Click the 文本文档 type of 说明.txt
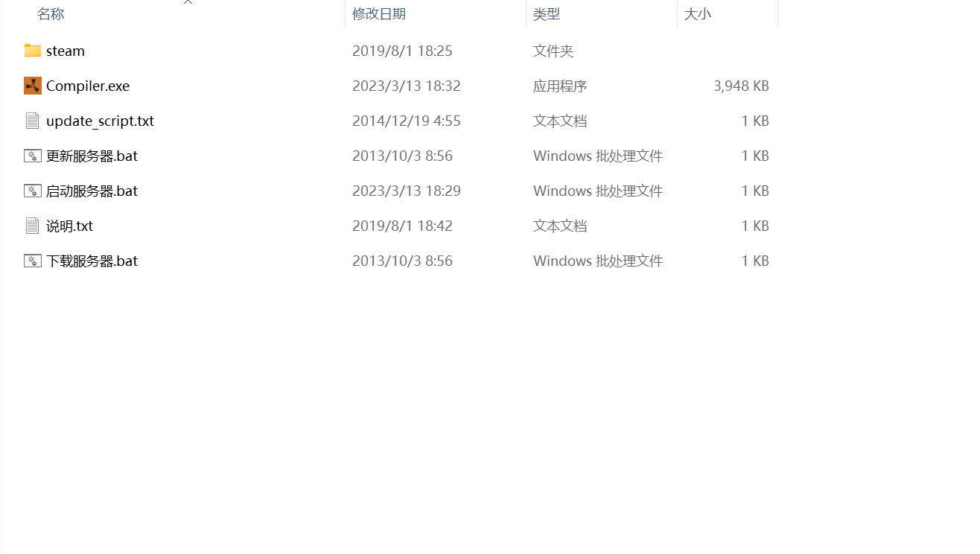The image size is (980, 554). 560,226
